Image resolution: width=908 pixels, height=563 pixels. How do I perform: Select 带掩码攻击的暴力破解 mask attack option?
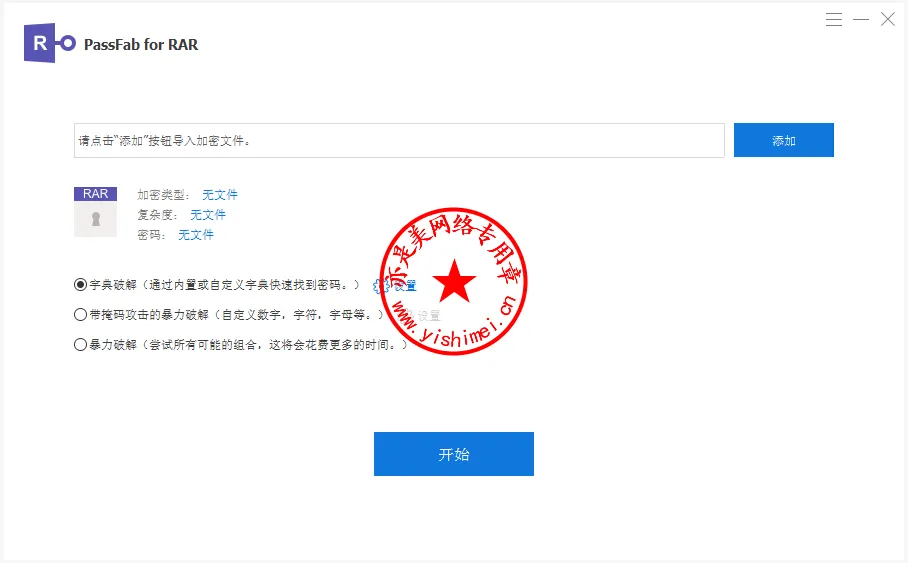click(81, 315)
